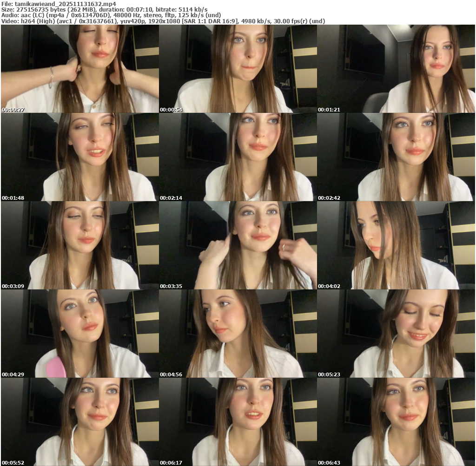This screenshot has width=476, height=466.
Task: Click the thumbnail at 00:04:56
Action: pyautogui.click(x=238, y=334)
